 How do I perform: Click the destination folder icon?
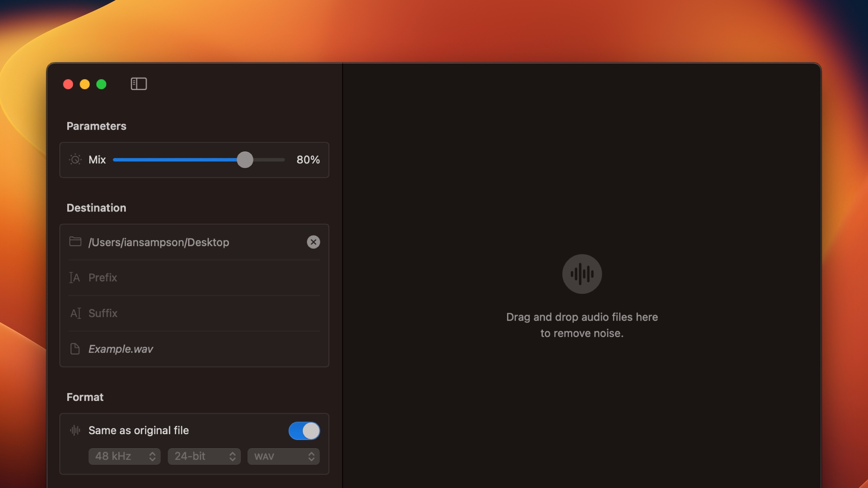pyautogui.click(x=75, y=241)
